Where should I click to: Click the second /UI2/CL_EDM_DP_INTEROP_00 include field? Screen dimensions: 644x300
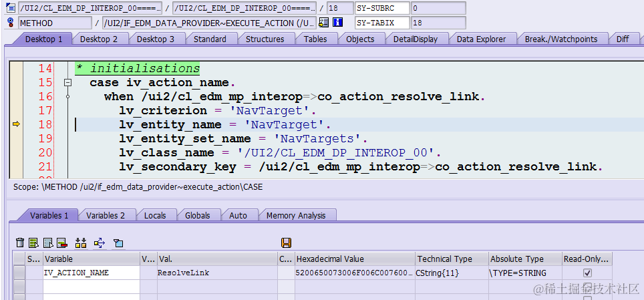pos(245,8)
